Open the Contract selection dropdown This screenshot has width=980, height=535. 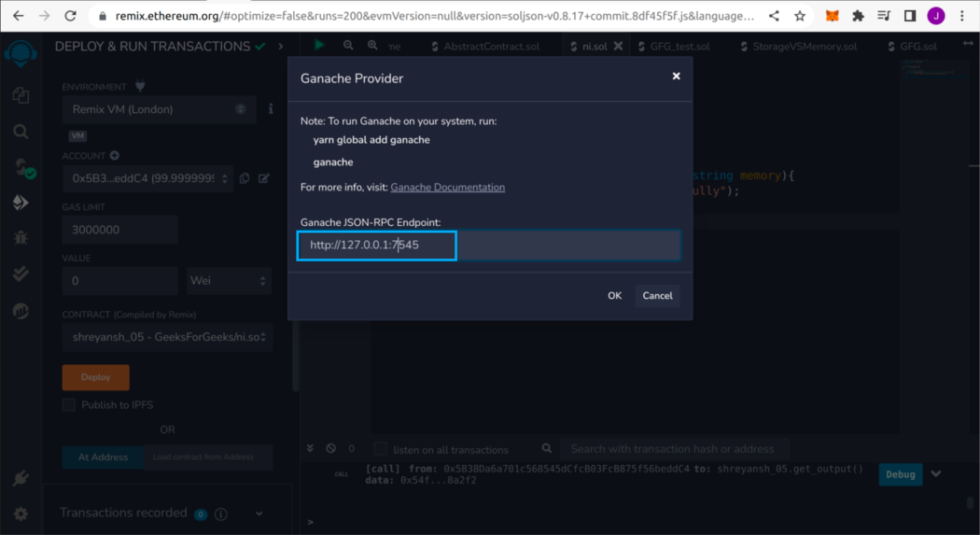167,337
